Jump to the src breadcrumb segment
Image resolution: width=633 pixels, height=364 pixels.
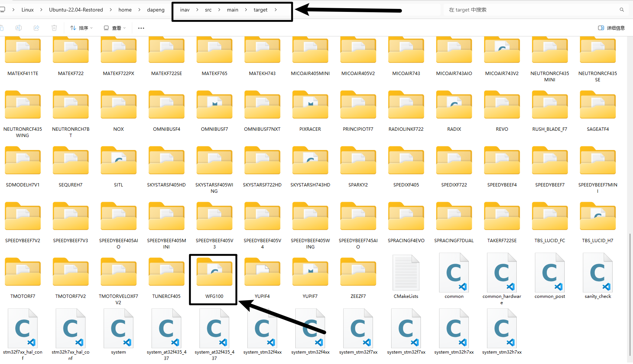pyautogui.click(x=208, y=10)
